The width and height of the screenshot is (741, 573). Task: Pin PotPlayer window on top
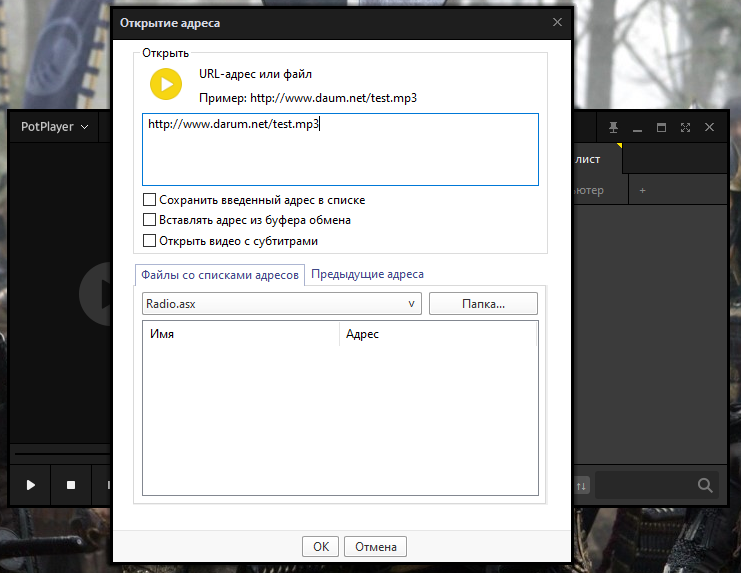(614, 127)
